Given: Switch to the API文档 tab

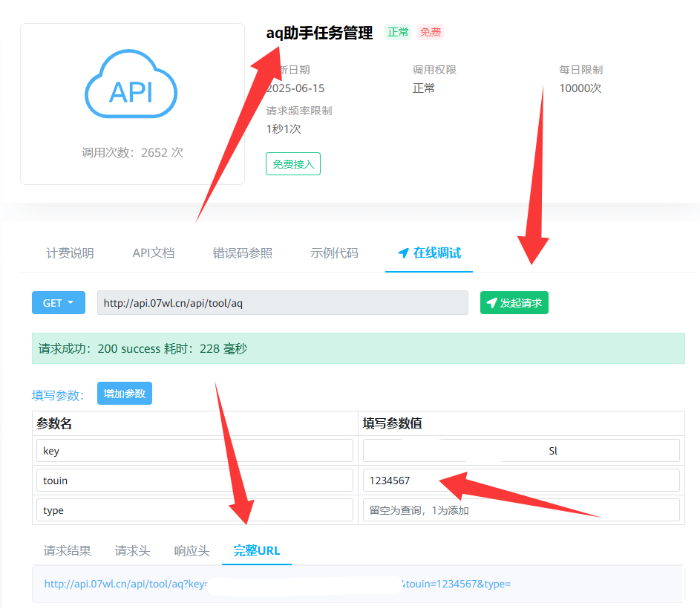Looking at the screenshot, I should point(153,253).
